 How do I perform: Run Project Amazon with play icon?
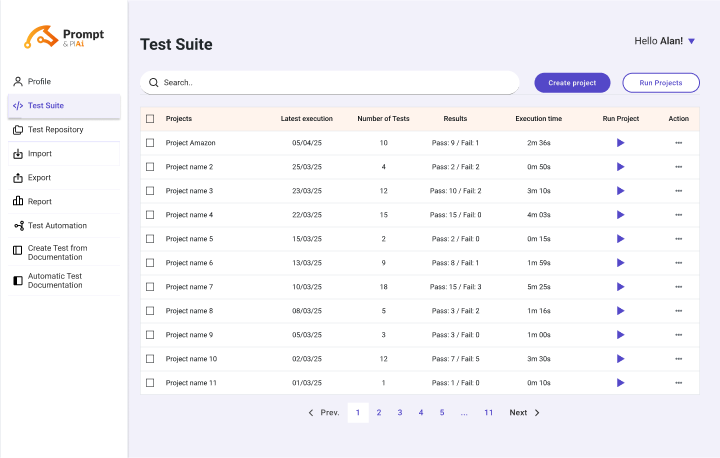(x=620, y=143)
